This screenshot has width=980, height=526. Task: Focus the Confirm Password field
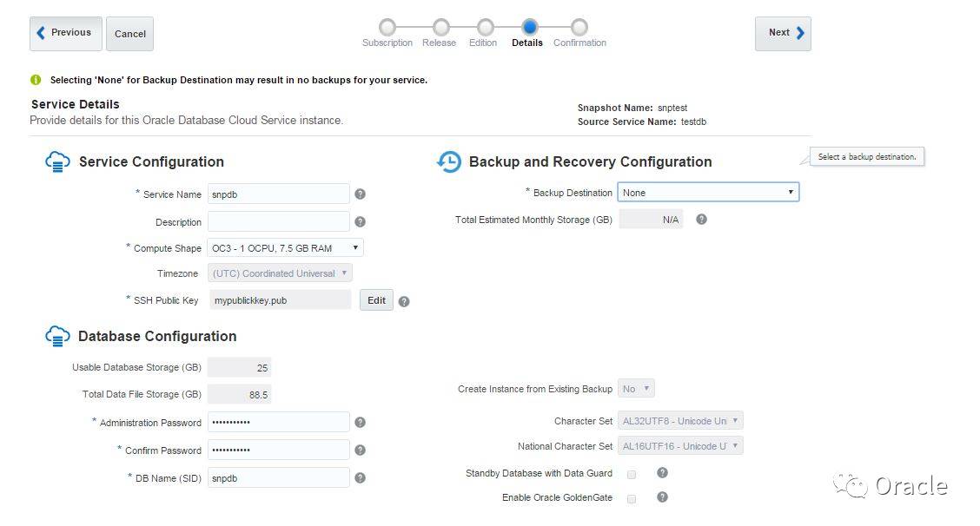pos(279,450)
